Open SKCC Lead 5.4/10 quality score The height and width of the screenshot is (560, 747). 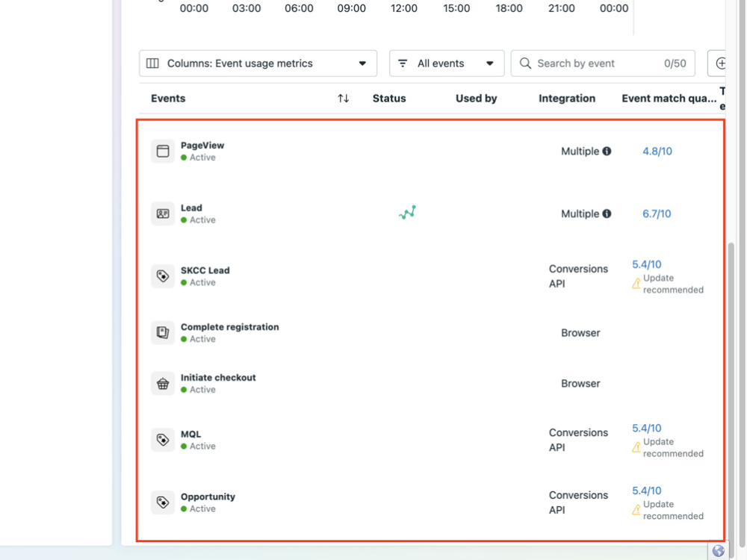coord(646,264)
